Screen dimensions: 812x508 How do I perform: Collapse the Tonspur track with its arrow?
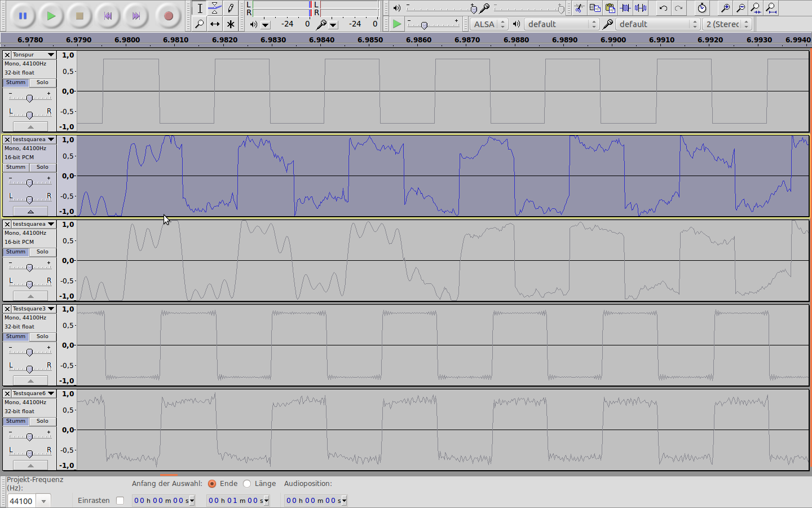[30, 127]
